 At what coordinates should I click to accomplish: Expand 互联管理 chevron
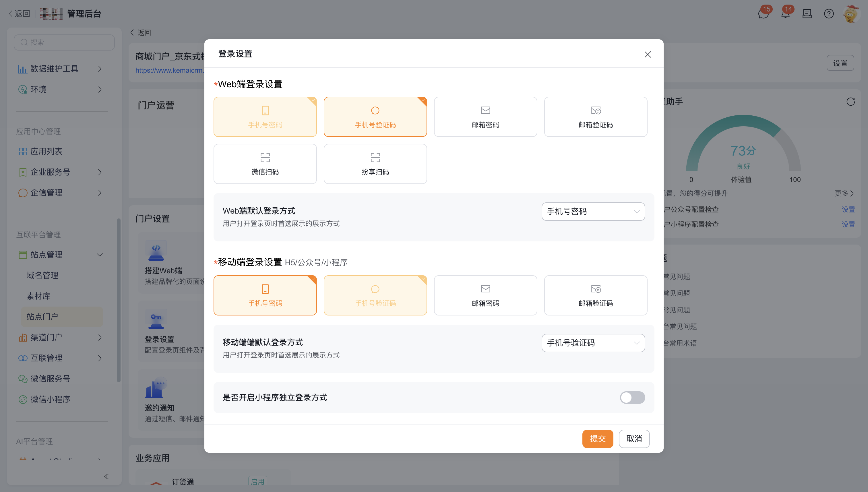pyautogui.click(x=100, y=358)
